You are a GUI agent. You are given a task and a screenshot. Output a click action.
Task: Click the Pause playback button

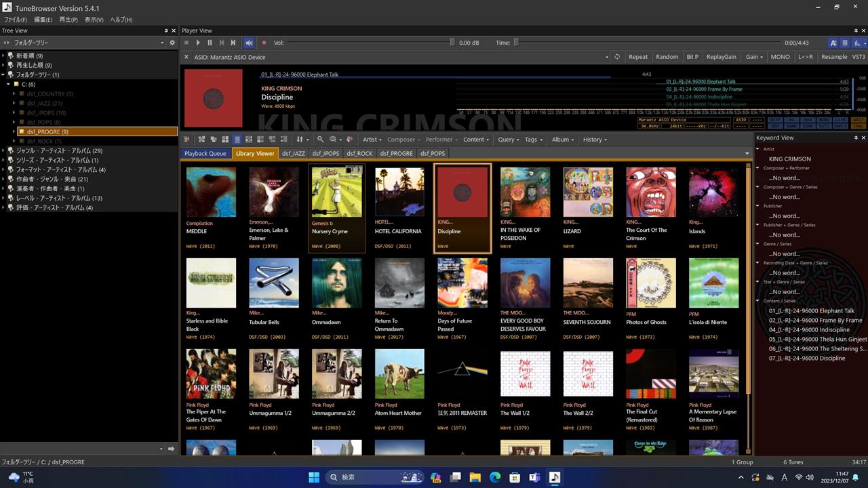click(210, 43)
